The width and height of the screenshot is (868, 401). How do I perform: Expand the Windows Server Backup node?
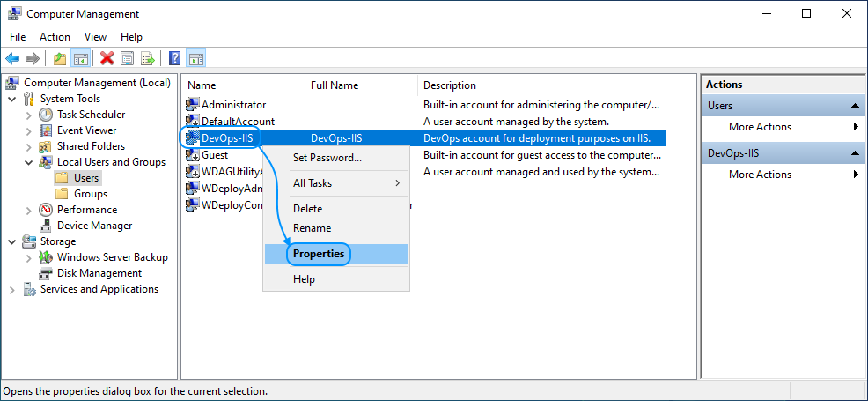click(x=29, y=258)
